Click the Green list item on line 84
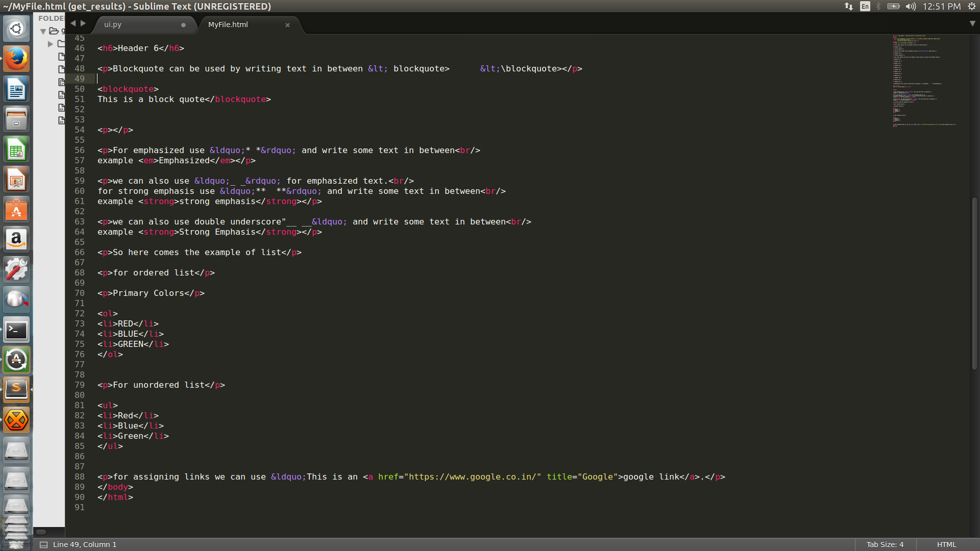The image size is (980, 551). [133, 436]
